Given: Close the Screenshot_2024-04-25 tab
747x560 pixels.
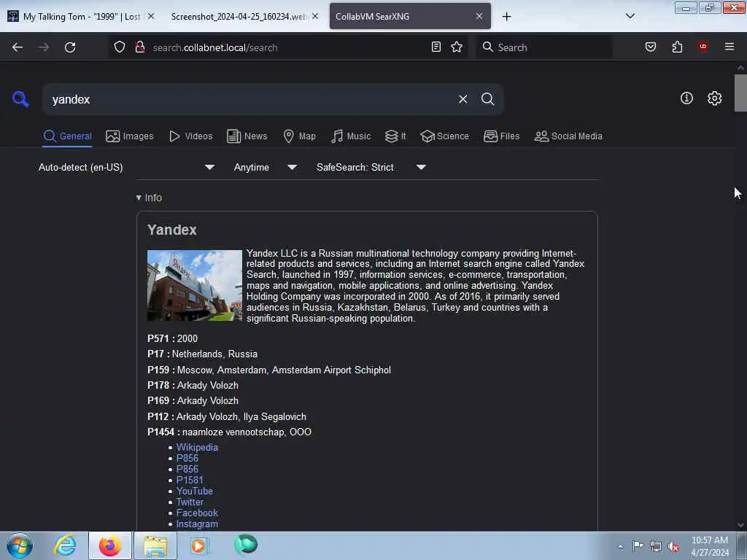Looking at the screenshot, I should pyautogui.click(x=315, y=17).
